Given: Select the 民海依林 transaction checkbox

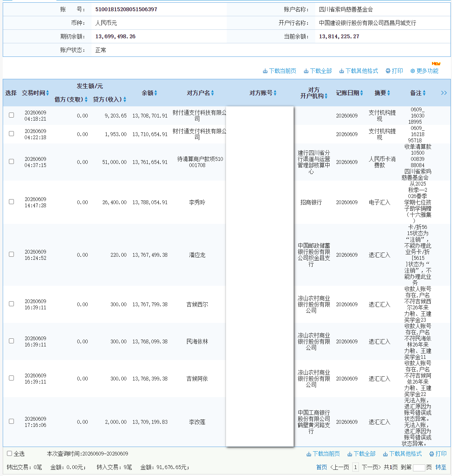Looking at the screenshot, I should [11, 341].
